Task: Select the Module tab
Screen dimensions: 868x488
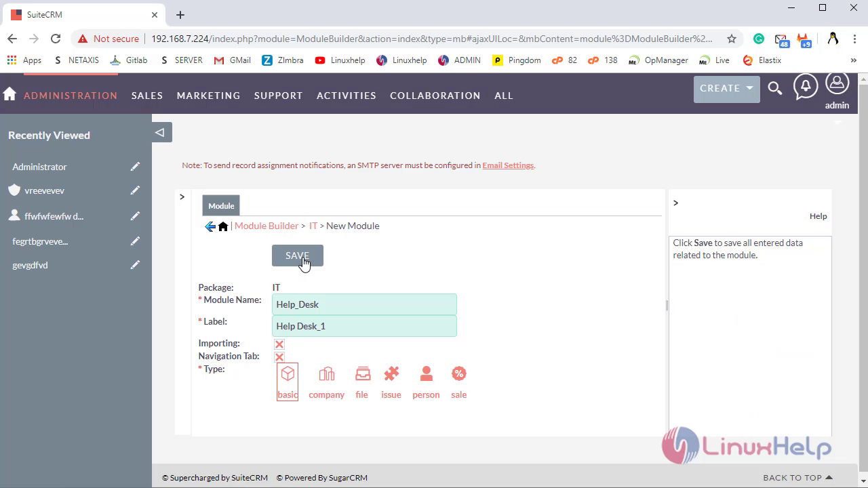Action: [221, 205]
